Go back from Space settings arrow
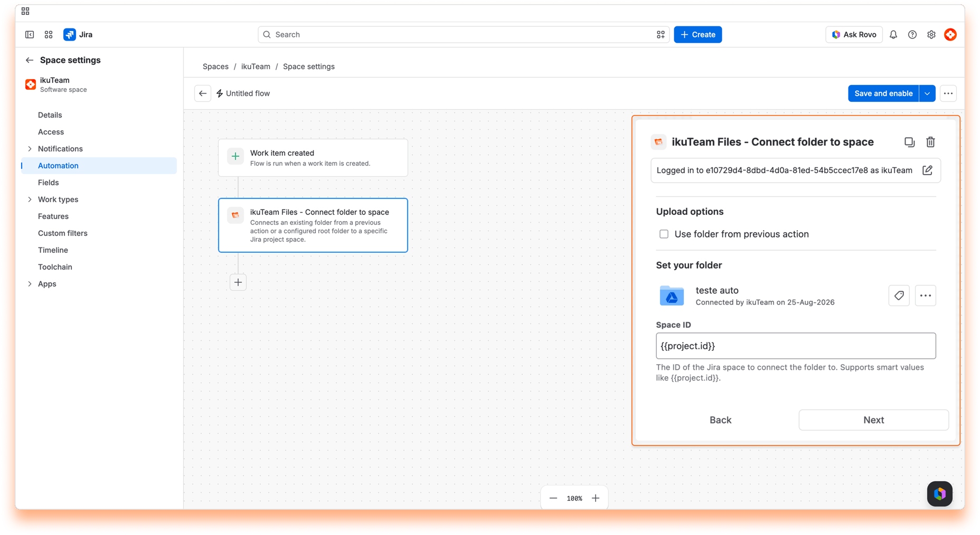Viewport: 980px width, 535px height. (x=30, y=60)
